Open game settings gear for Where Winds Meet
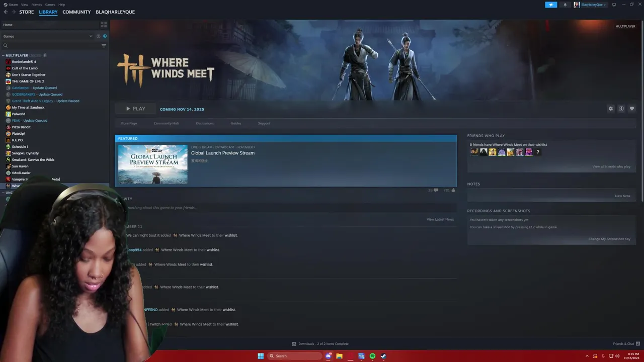Viewport: 644px width, 362px height. tap(611, 109)
